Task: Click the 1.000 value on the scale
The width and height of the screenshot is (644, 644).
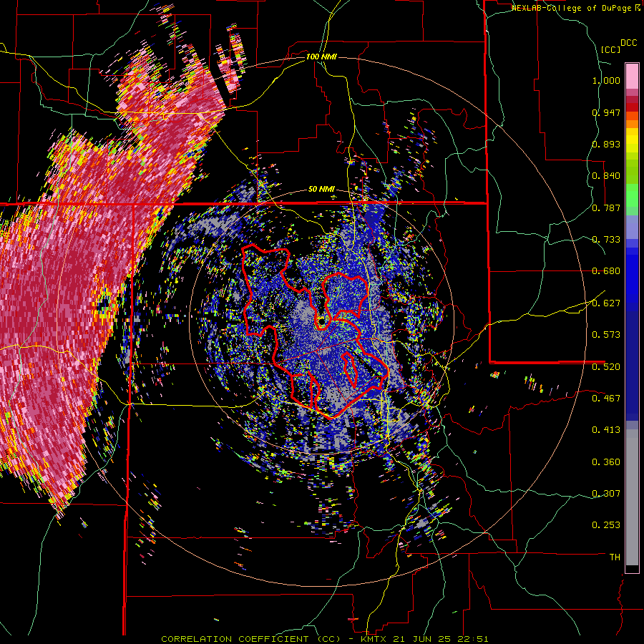Action: click(x=606, y=80)
